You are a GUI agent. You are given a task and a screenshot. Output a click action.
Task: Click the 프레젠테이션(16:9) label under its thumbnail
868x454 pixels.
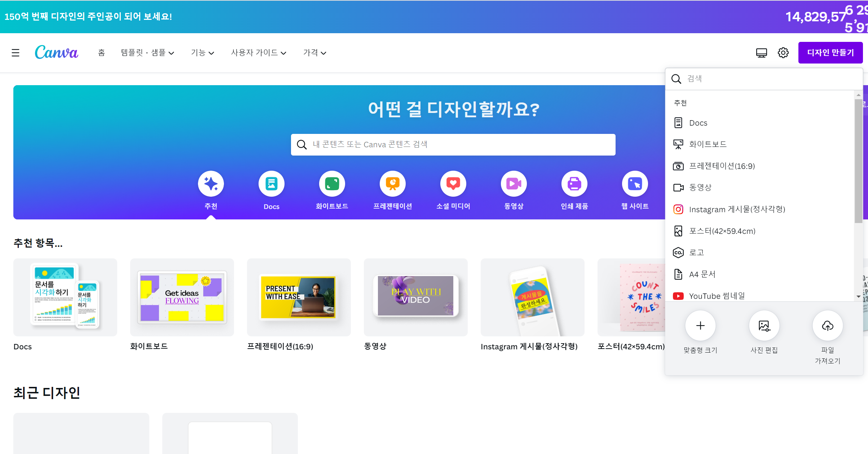coord(280,346)
